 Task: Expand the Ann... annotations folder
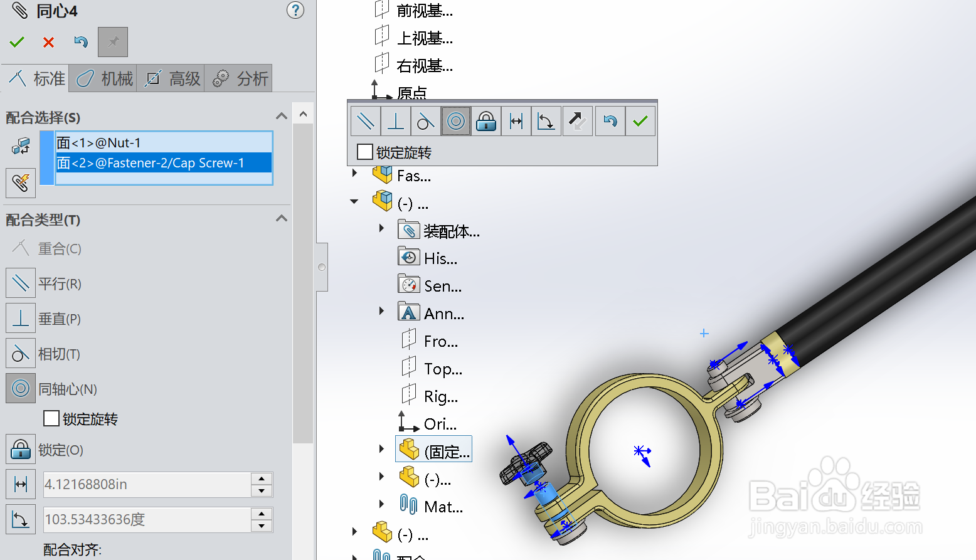point(381,311)
